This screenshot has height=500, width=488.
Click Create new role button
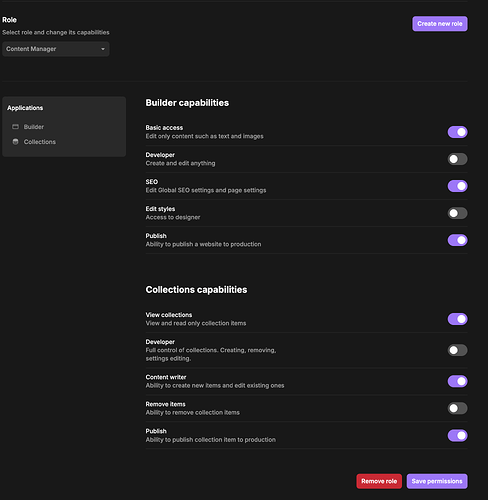[x=440, y=24]
